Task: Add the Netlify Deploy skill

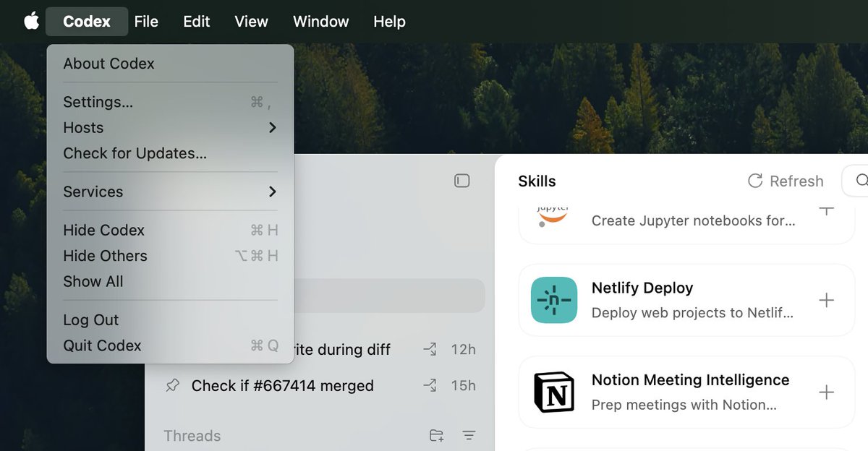Action: point(826,300)
